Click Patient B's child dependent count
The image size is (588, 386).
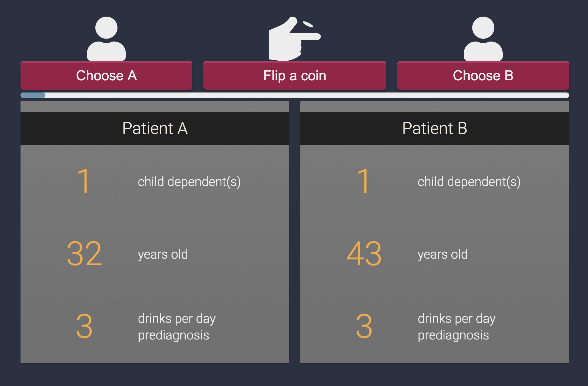click(x=363, y=181)
